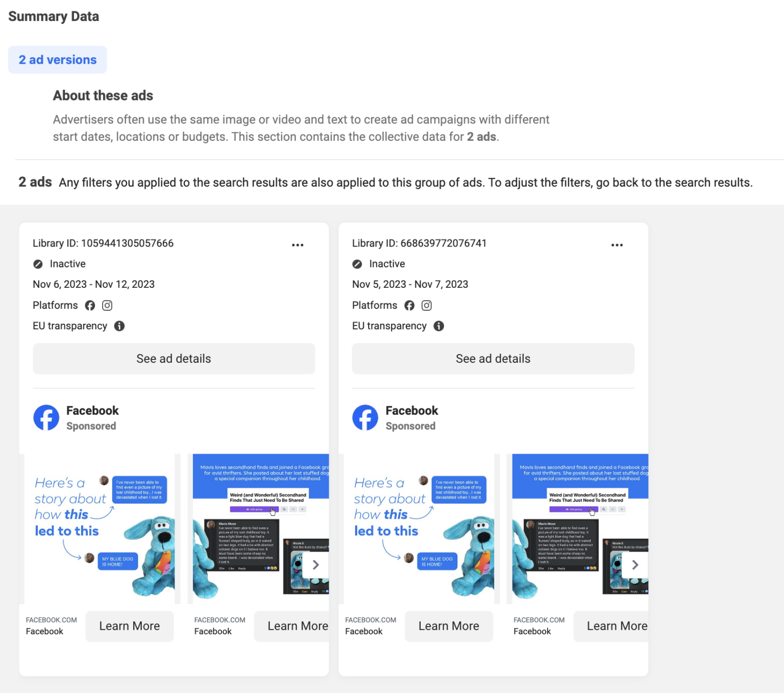
Task: Click See ad details on the left ad
Action: pos(174,358)
